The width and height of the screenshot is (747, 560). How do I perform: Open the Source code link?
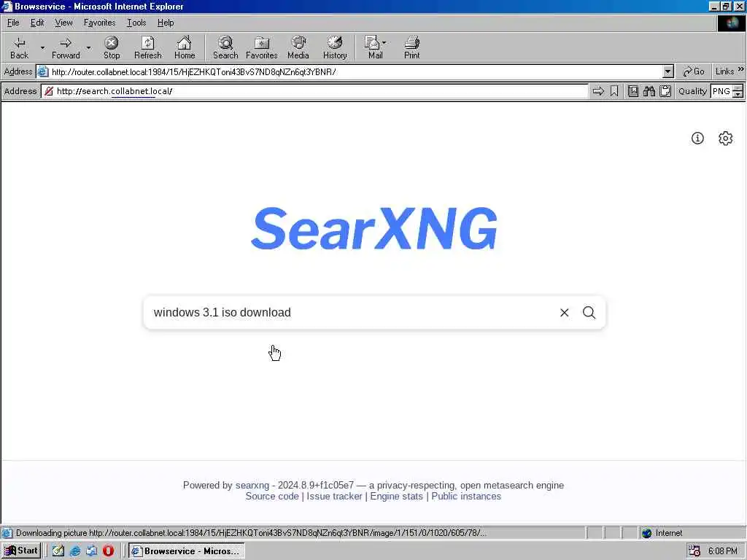pyautogui.click(x=272, y=496)
